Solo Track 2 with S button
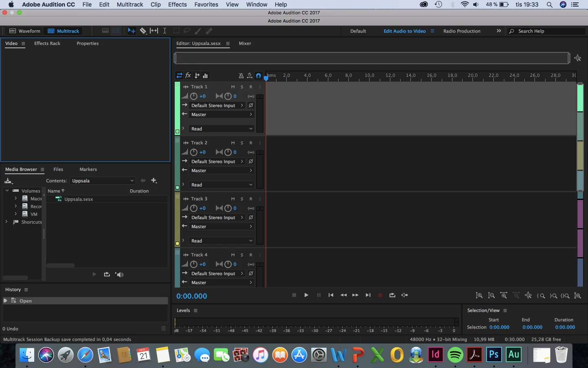The image size is (588, 368). tap(242, 143)
